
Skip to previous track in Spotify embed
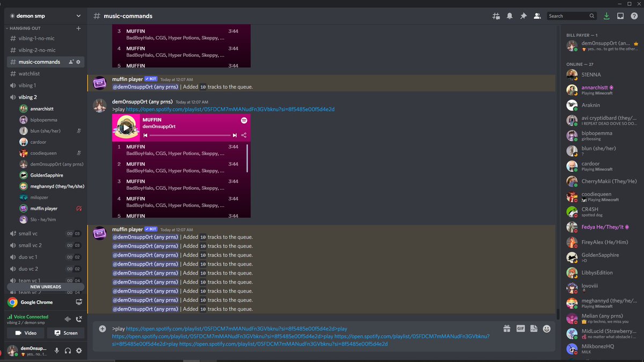pos(145,135)
